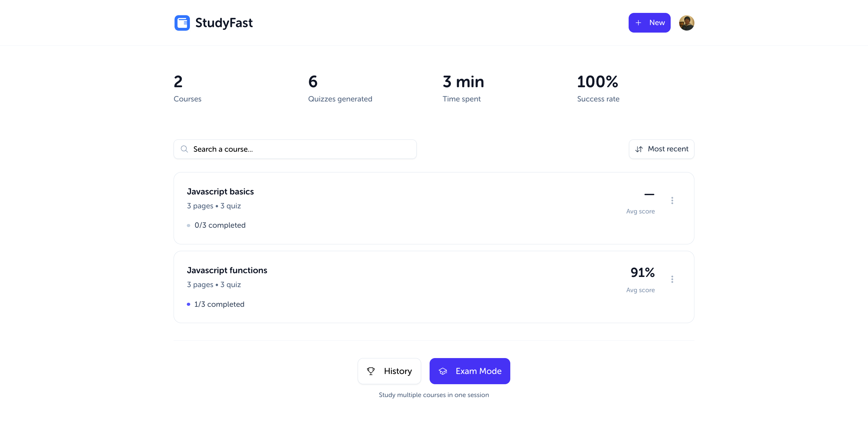Viewport: 868px width, 429px height.
Task: Open the Javascript basics course
Action: click(x=220, y=192)
